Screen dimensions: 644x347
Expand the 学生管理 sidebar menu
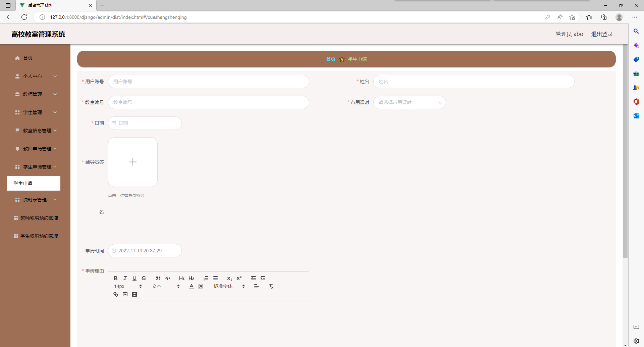point(35,112)
